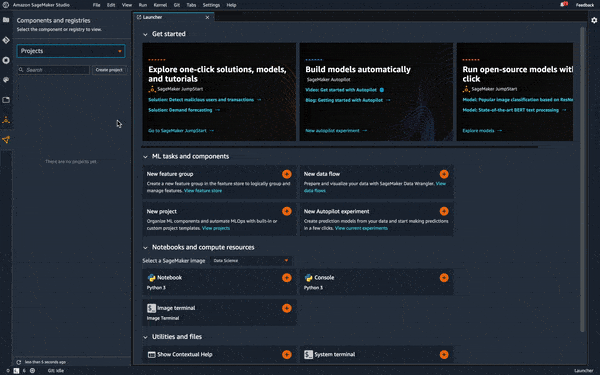The image size is (600, 375).
Task: Open the Git sidebar icon
Action: click(x=6, y=40)
